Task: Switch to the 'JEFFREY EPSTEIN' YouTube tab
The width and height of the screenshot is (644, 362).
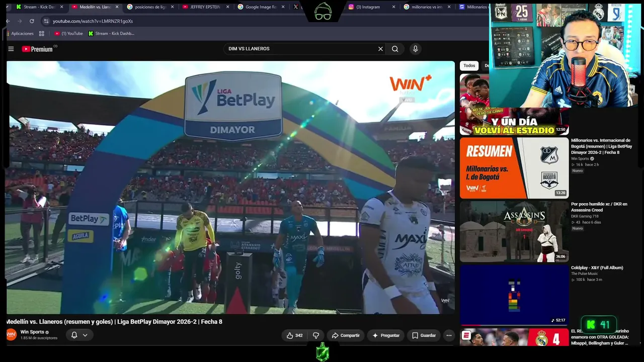Action: coord(205,7)
